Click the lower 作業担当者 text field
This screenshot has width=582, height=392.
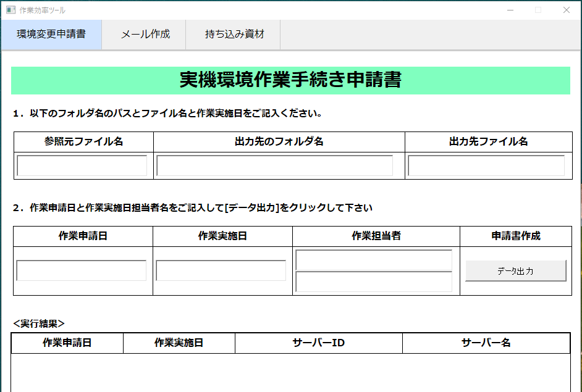pos(374,281)
